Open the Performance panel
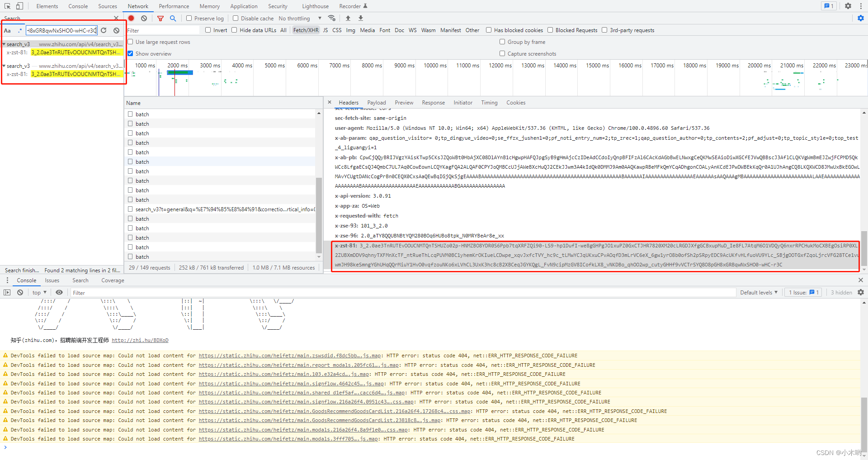The width and height of the screenshot is (868, 460). coord(174,6)
